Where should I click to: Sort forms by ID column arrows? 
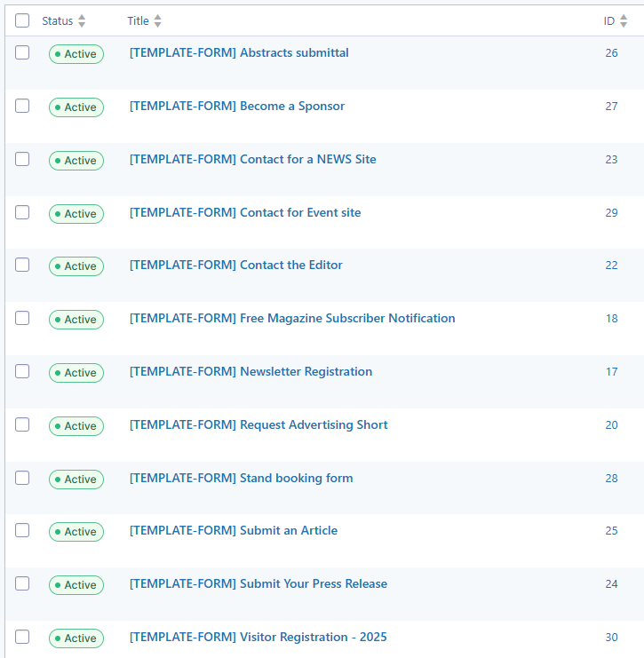[x=624, y=21]
